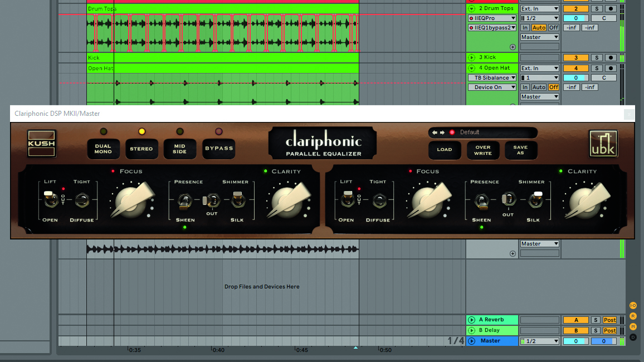Click the Load preset button

445,150
